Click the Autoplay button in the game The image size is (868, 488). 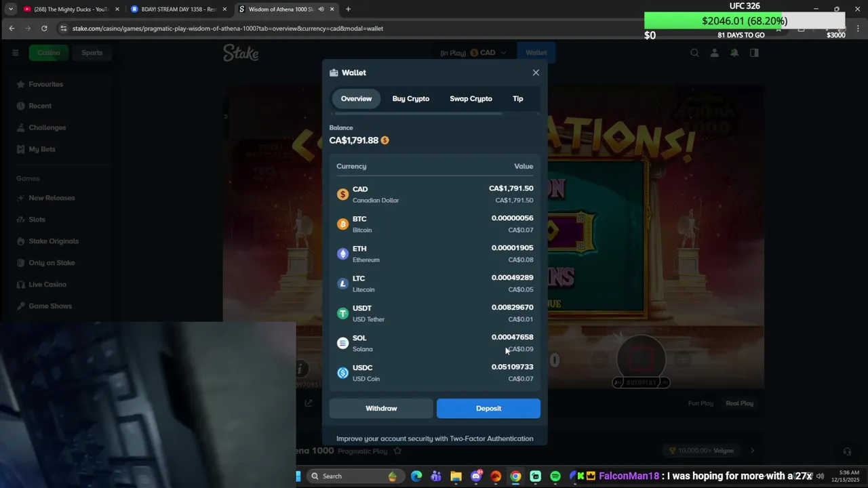641,382
